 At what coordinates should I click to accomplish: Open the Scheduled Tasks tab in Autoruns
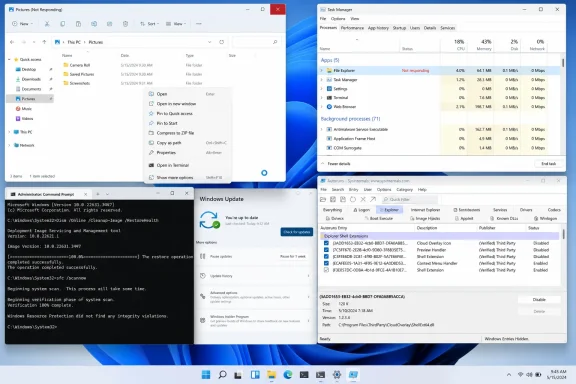pos(467,210)
